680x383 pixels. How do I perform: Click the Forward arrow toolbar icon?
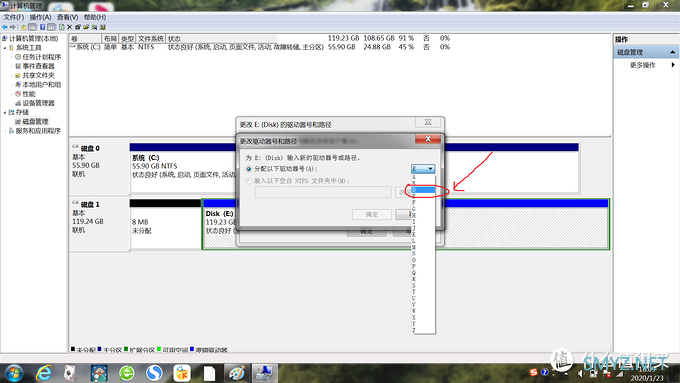tap(13, 27)
